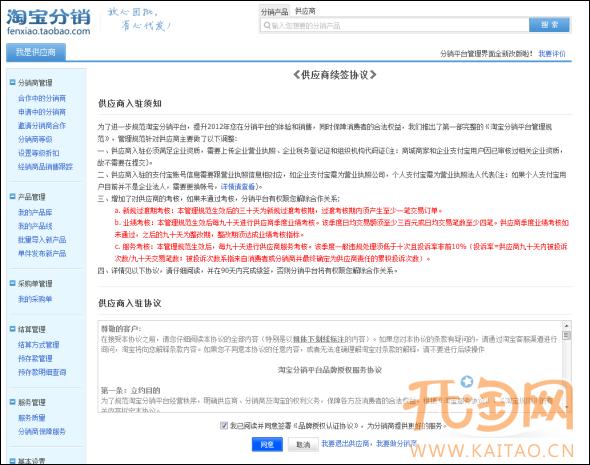Click the agreement box scrollbar thumb
This screenshot has width=590, height=465.
point(566,335)
